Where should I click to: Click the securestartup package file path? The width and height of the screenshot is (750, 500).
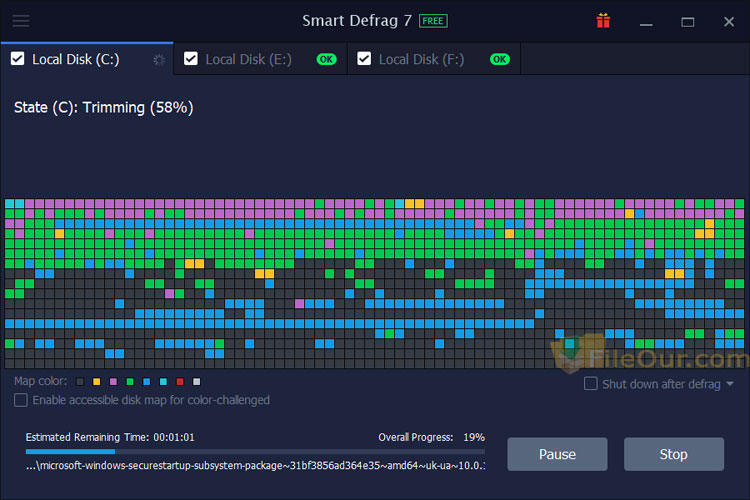click(255, 466)
